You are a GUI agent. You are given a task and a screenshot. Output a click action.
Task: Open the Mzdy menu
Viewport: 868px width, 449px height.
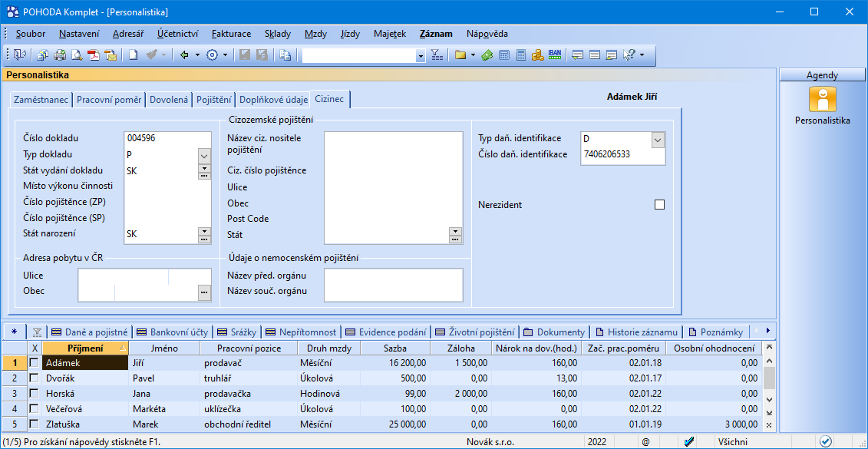315,34
